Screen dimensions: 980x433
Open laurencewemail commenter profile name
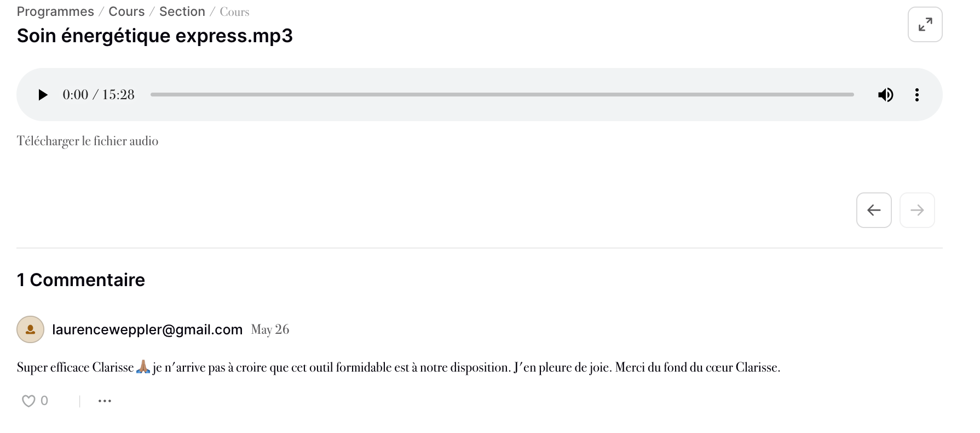coord(147,329)
